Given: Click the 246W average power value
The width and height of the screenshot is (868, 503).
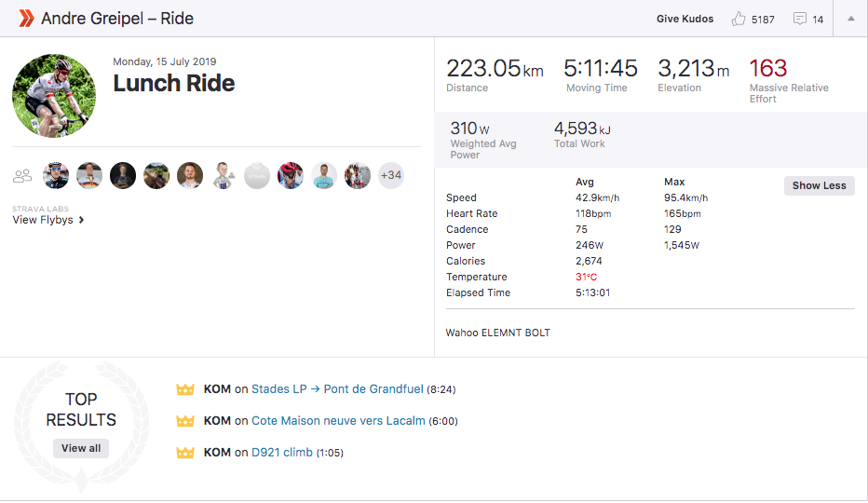Looking at the screenshot, I should tap(590, 245).
